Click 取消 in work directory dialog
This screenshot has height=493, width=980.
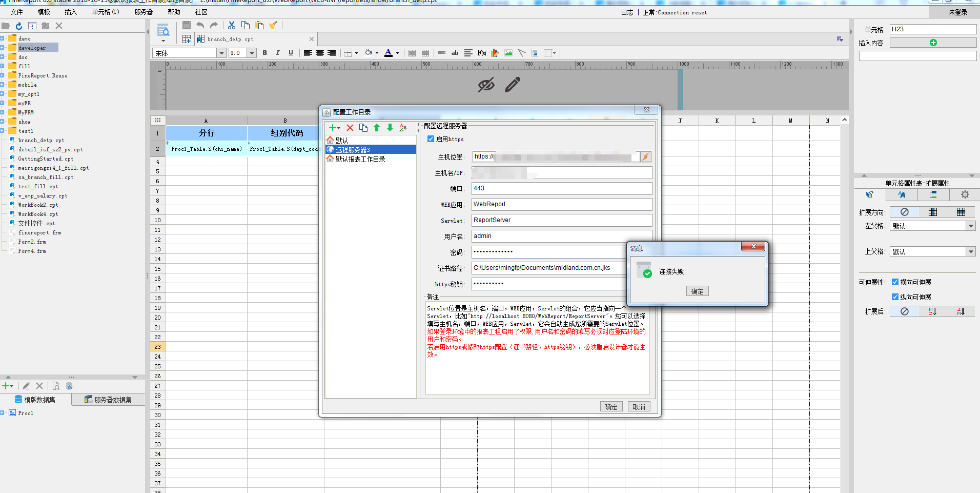[639, 407]
